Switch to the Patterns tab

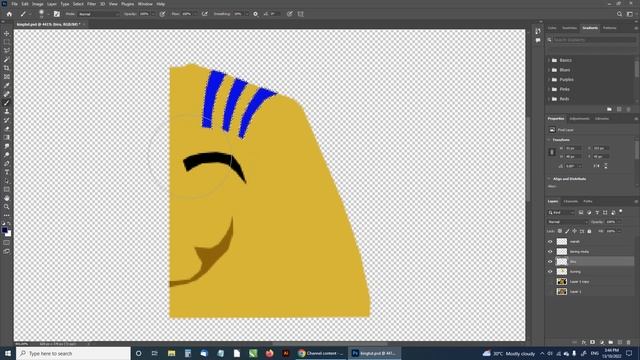click(x=610, y=28)
